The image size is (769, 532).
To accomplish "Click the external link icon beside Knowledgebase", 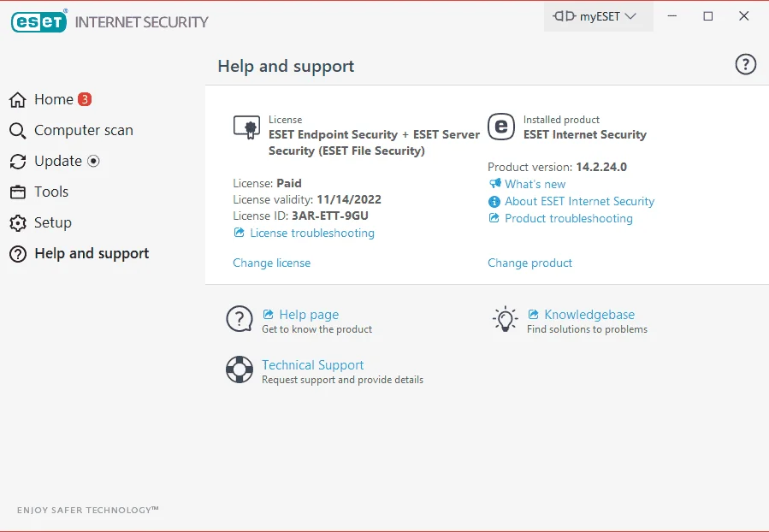I will 533,314.
